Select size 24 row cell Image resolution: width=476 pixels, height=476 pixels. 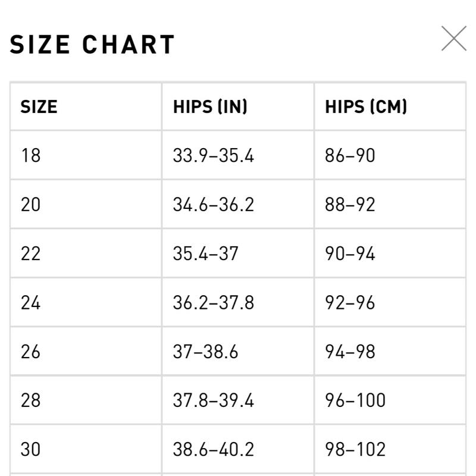(86, 302)
